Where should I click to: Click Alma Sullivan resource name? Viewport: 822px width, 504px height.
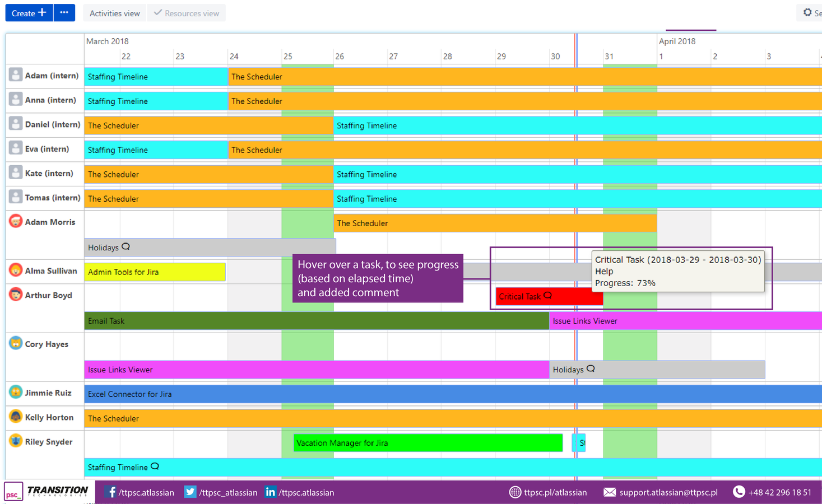pos(51,271)
